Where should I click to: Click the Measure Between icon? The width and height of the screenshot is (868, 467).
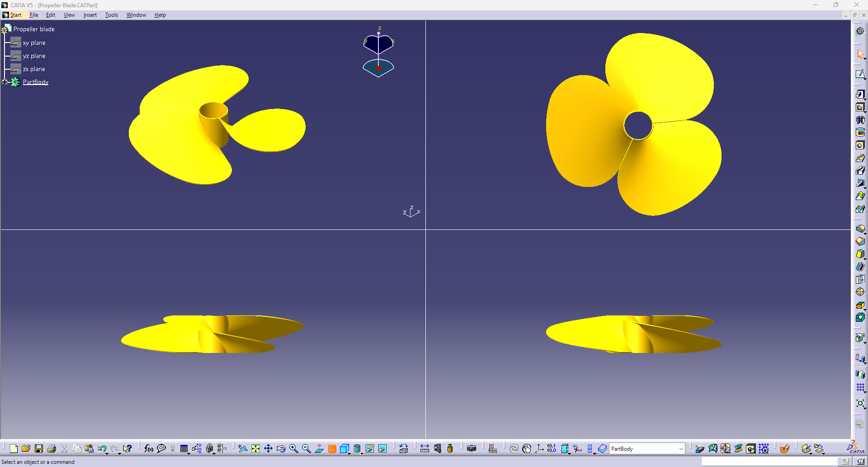(x=425, y=448)
